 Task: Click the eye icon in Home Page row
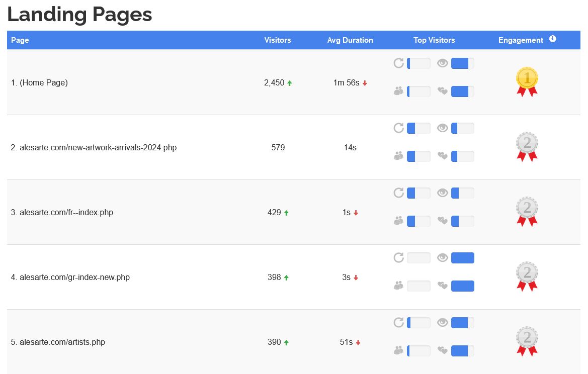443,63
